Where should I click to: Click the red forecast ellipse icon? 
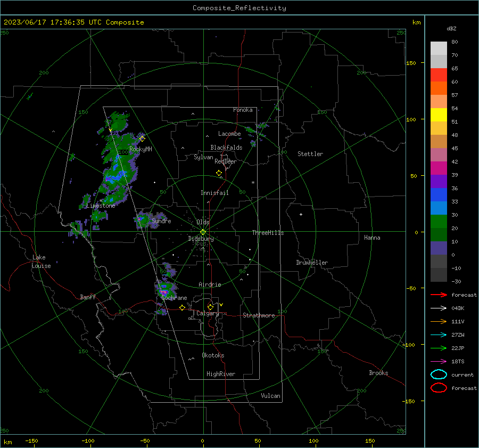click(x=439, y=388)
